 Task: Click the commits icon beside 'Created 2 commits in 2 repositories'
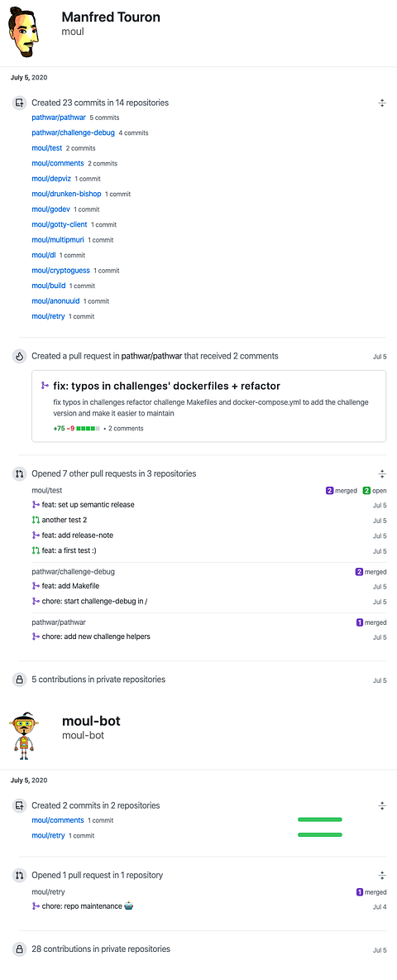[19, 805]
